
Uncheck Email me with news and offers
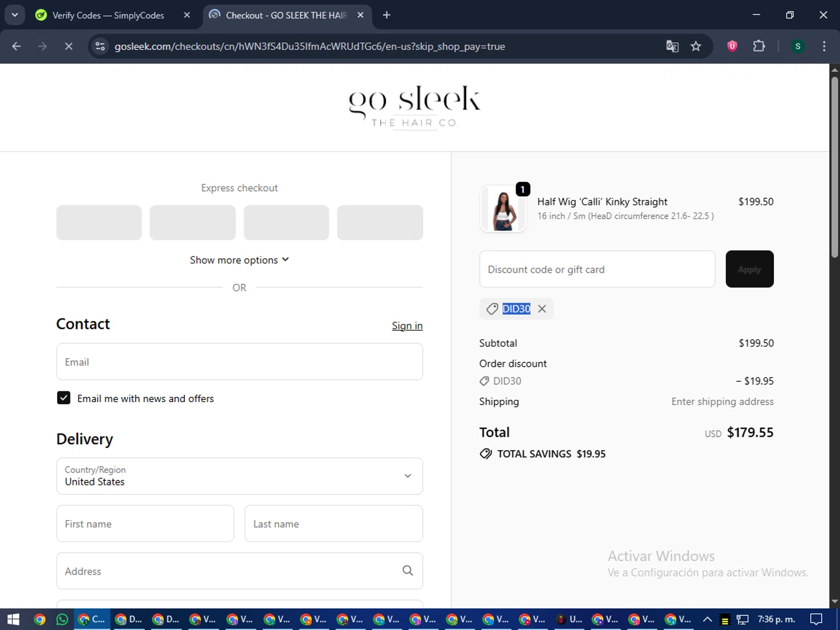click(x=64, y=398)
